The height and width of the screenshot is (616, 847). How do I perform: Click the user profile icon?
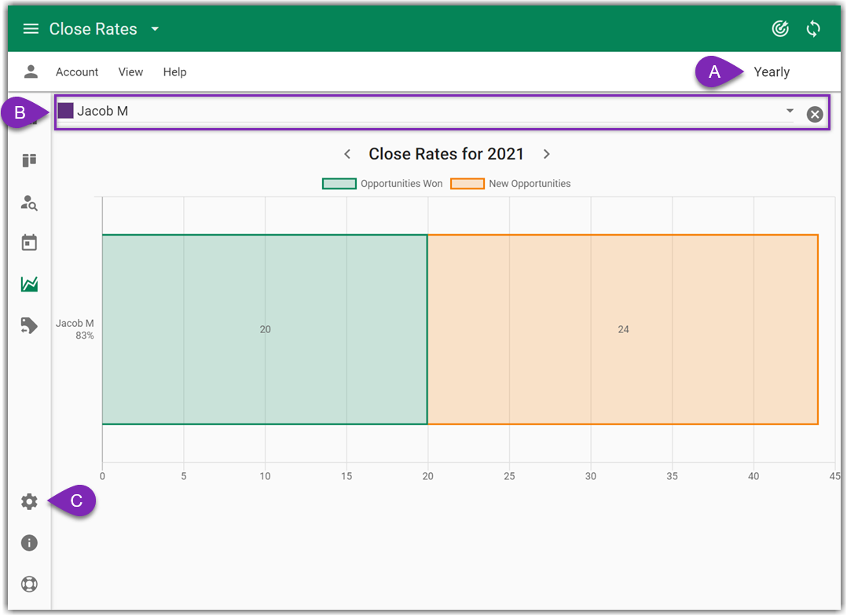pos(31,71)
